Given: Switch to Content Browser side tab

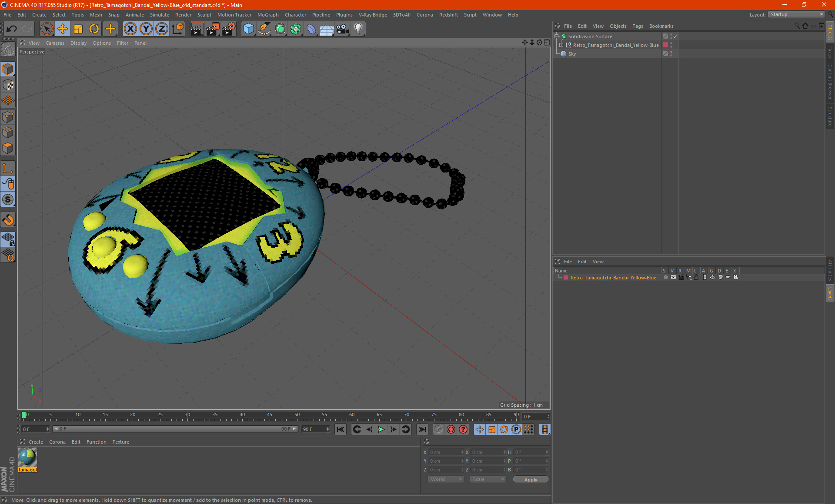Looking at the screenshot, I should click(x=830, y=81).
